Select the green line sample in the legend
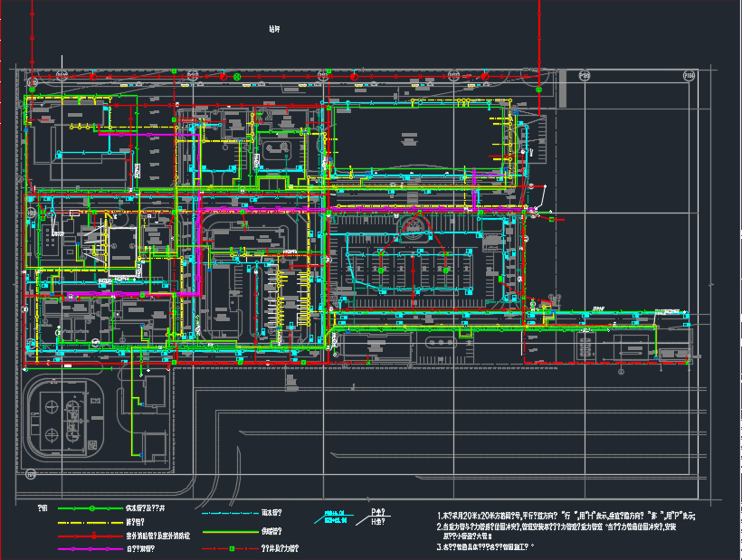 pos(90,508)
